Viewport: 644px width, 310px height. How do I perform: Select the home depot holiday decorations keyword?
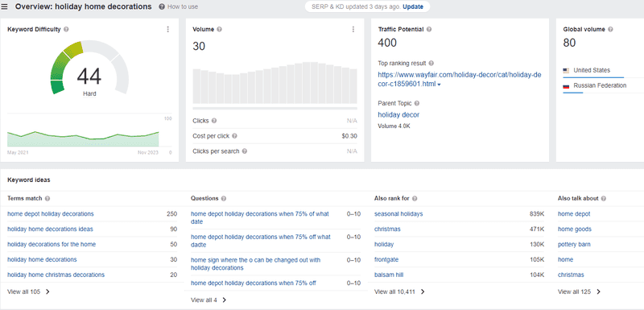coord(51,214)
